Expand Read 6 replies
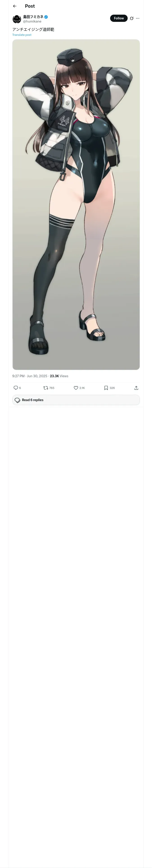 (x=76, y=400)
